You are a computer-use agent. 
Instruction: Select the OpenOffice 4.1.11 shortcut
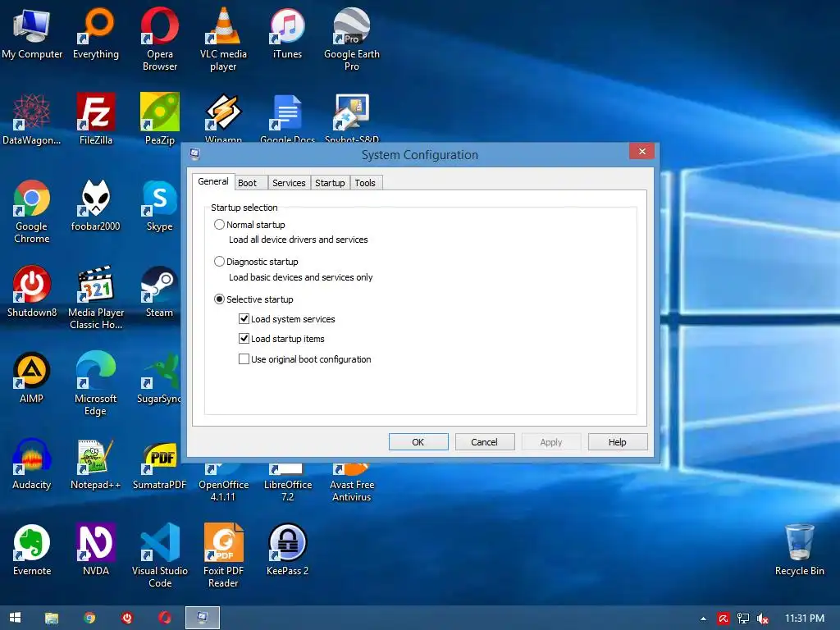point(223,482)
